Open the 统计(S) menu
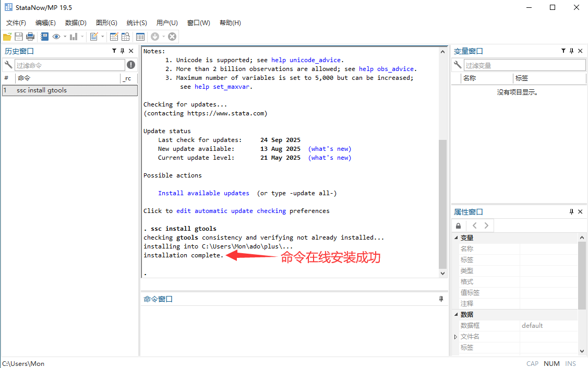 point(137,23)
